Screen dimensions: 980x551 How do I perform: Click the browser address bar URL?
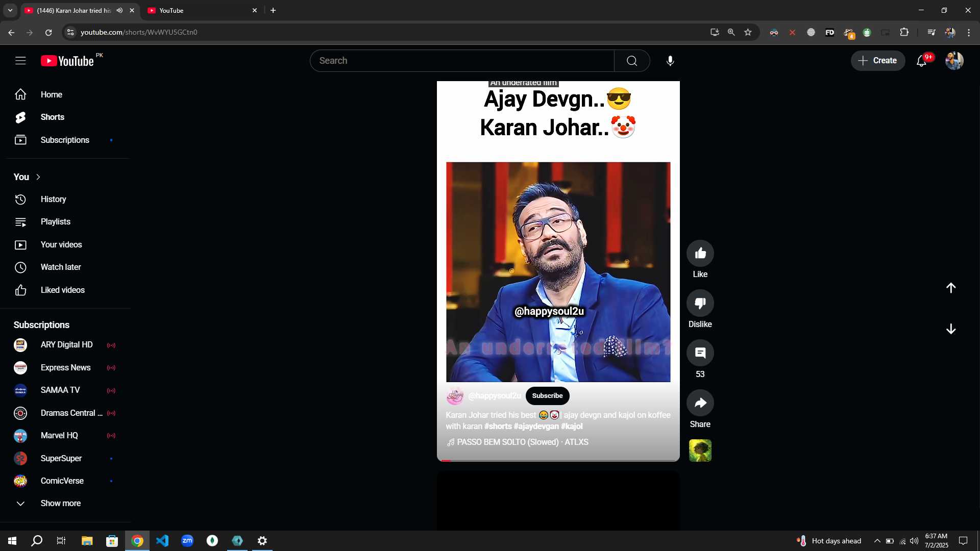139,32
